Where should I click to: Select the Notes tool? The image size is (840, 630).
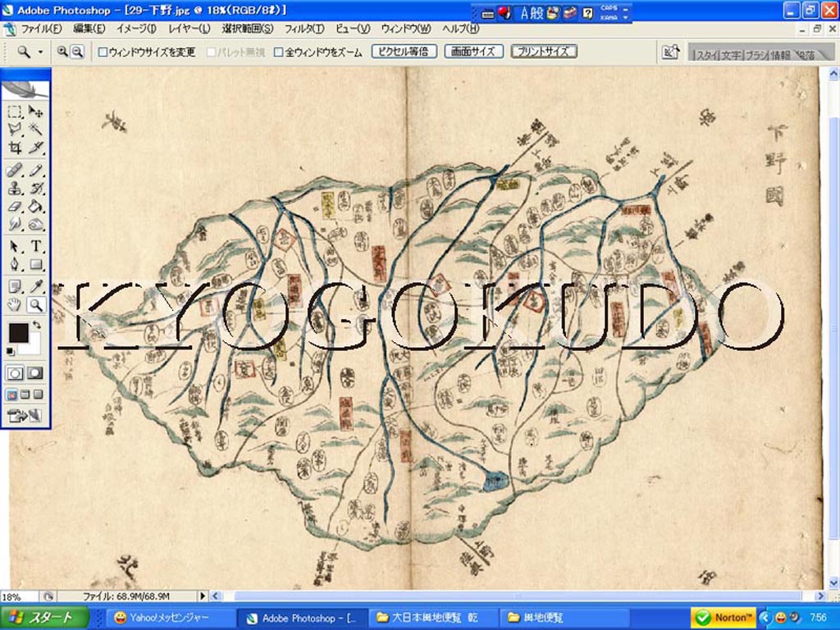pyautogui.click(x=15, y=286)
